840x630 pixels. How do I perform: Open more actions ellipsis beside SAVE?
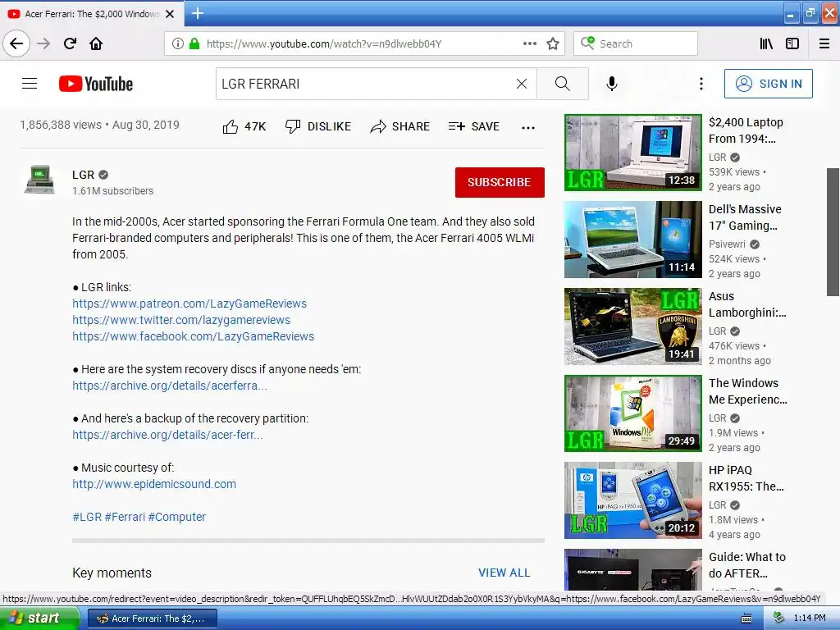[528, 127]
